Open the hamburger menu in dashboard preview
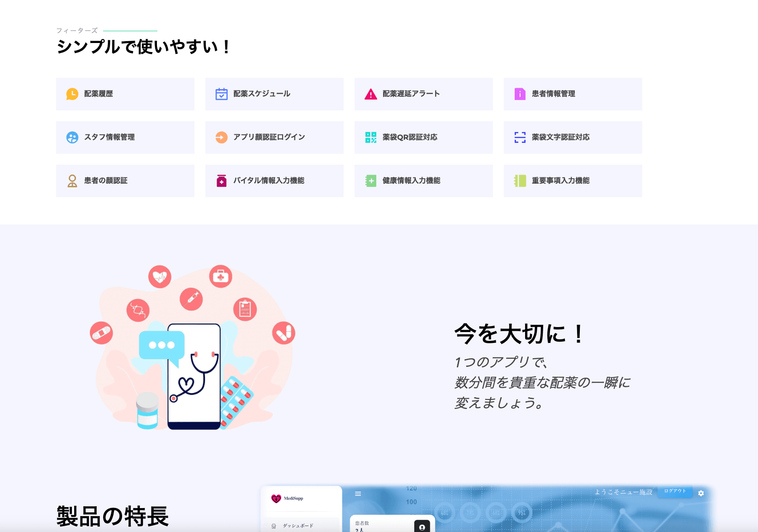Screen dimensions: 758x532 pyautogui.click(x=358, y=494)
